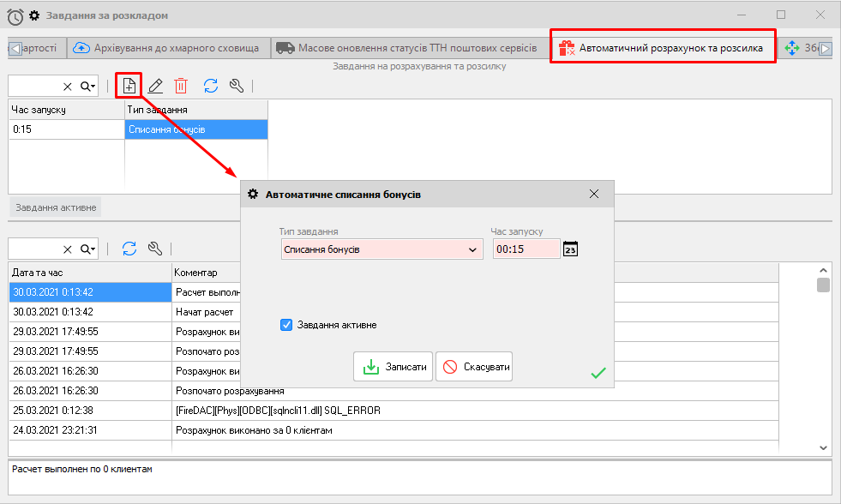Screen dimensions: 841x504
Task: Click the Час запуску time field
Action: click(x=525, y=249)
